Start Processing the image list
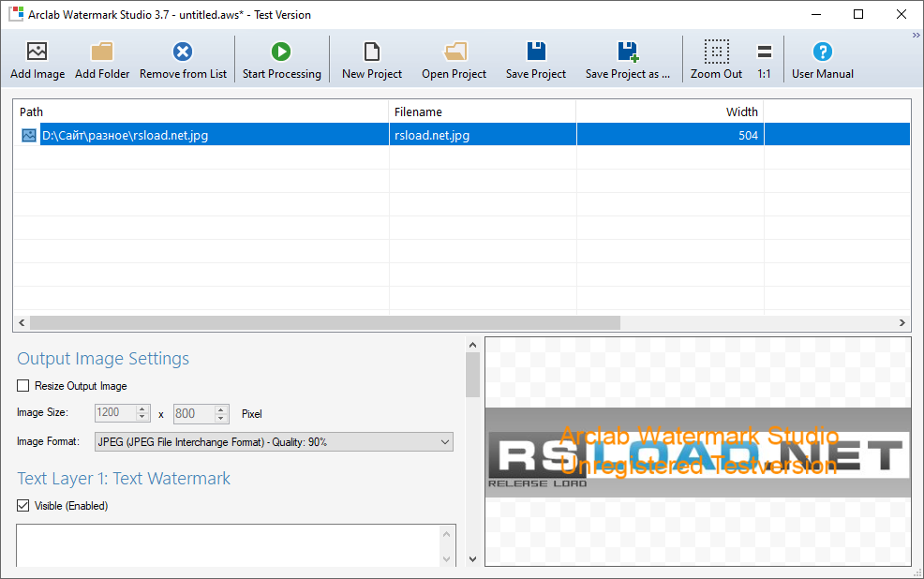Image resolution: width=924 pixels, height=579 pixels. 282,59
